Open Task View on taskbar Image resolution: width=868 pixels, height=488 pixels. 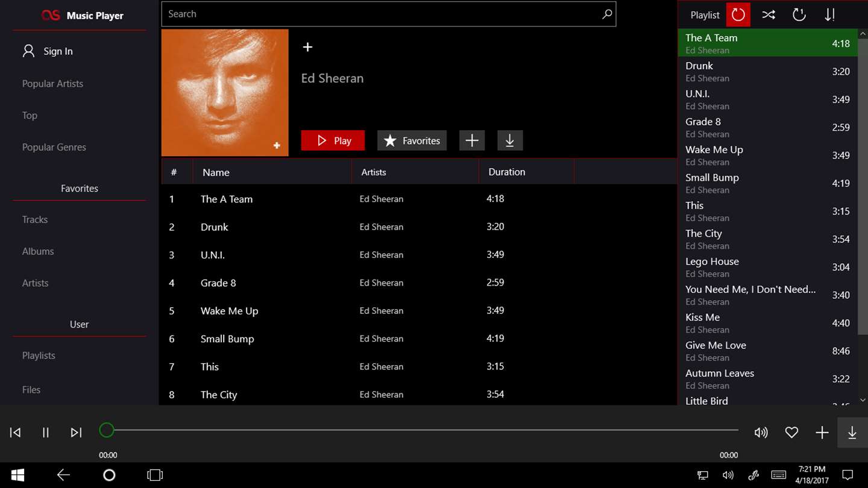click(155, 475)
